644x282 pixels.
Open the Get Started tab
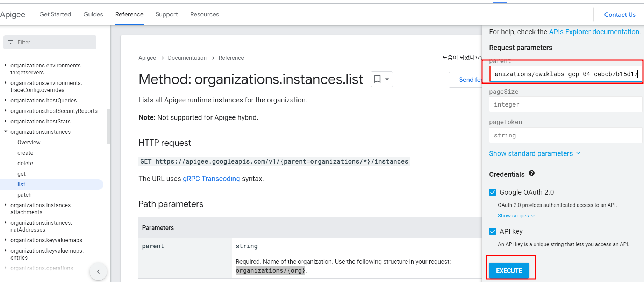[x=55, y=14]
